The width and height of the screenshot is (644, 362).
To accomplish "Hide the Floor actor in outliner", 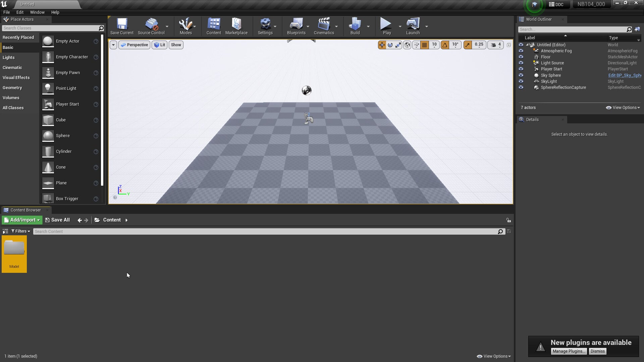I will point(521,57).
